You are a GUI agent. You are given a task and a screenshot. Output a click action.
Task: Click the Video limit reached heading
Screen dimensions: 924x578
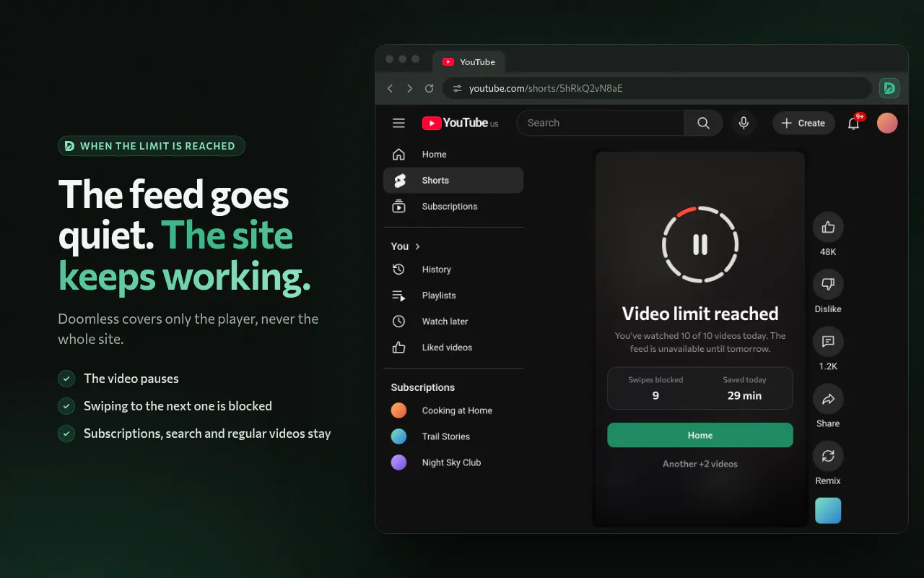click(700, 314)
